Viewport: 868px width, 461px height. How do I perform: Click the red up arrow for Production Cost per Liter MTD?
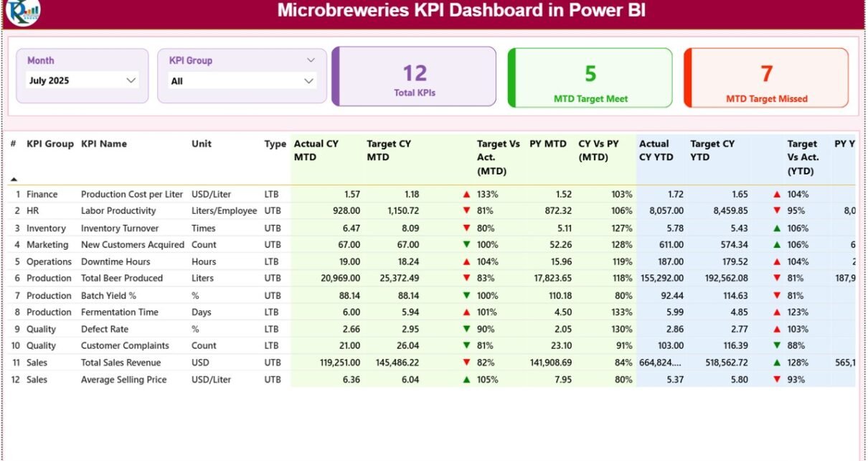pos(467,194)
